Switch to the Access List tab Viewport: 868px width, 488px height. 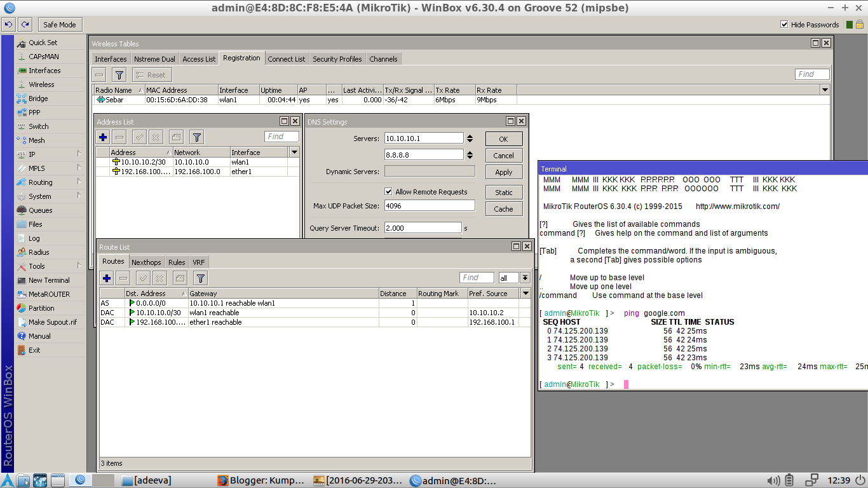pyautogui.click(x=199, y=59)
